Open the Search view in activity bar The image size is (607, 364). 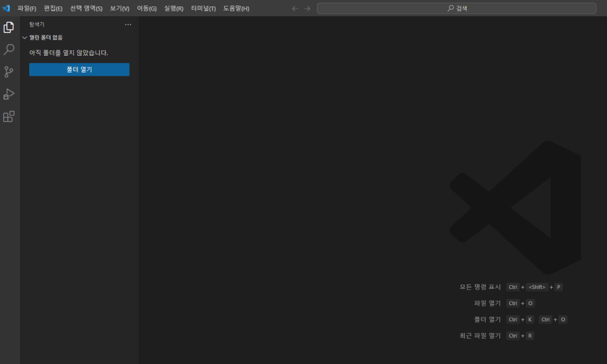point(8,49)
